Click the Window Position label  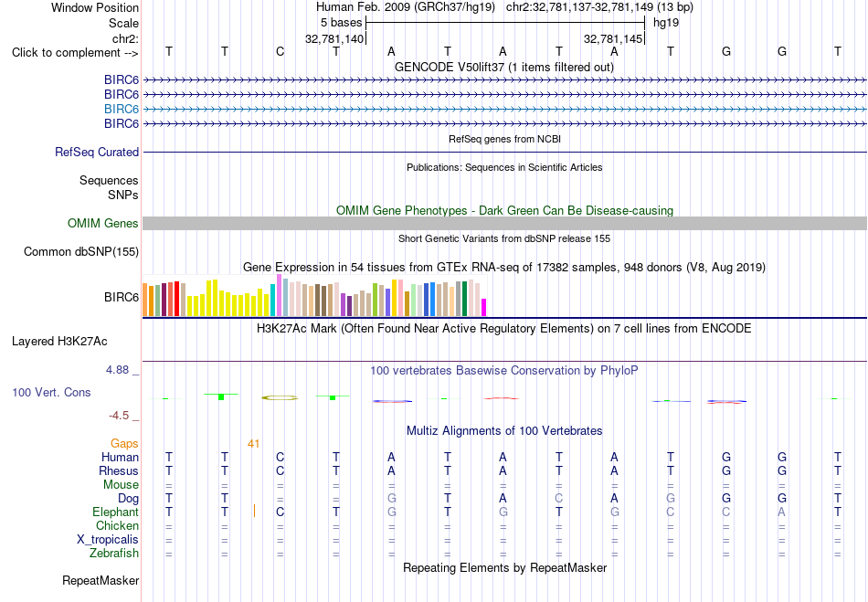click(95, 7)
